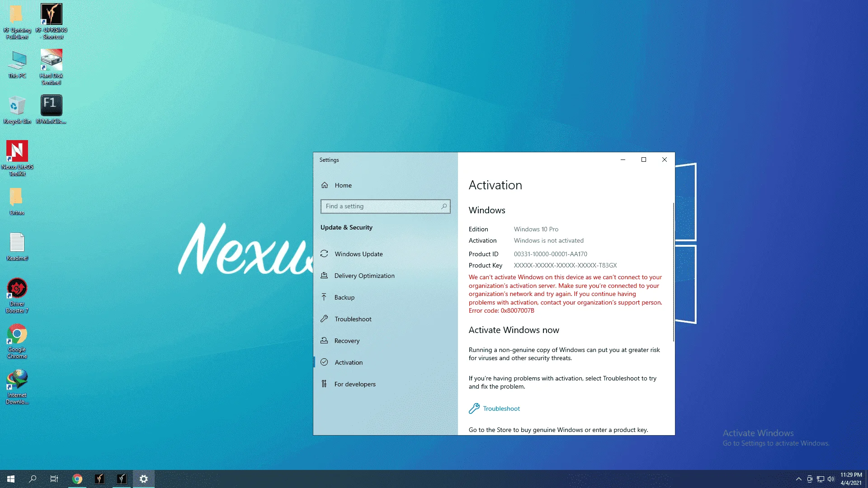Click the Windows 10 Pro edition value
This screenshot has height=488, width=868.
coord(536,229)
